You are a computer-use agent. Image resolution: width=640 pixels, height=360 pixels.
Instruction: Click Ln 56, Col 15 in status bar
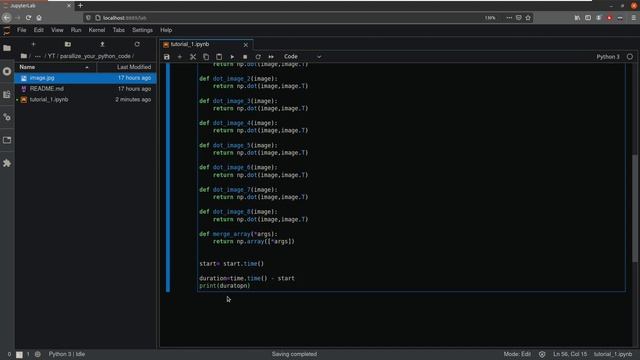(x=570, y=354)
